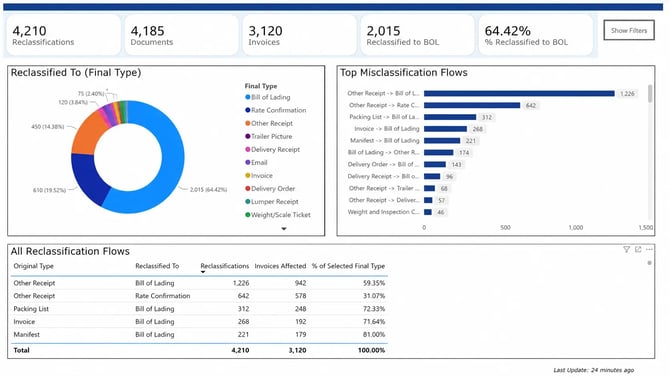
Task: Click Lumper Receipt legend entry
Action: 272,201
